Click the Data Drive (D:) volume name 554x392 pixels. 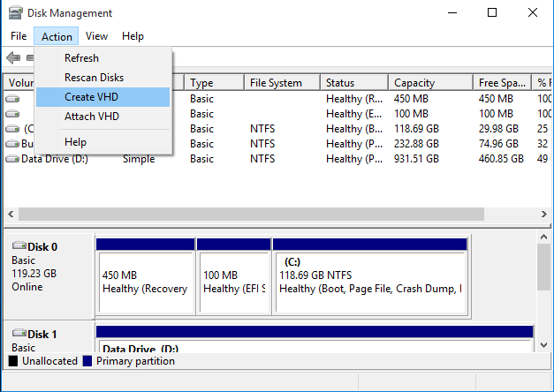pyautogui.click(x=55, y=159)
